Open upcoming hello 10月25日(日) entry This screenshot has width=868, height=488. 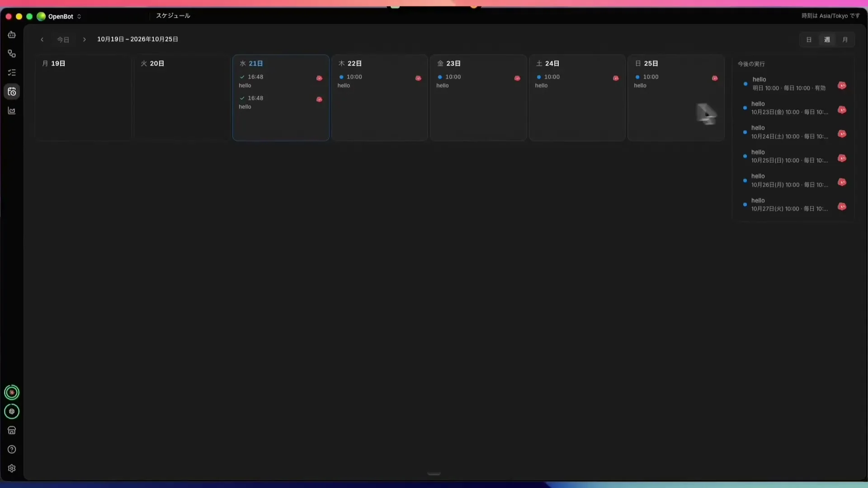(x=794, y=156)
